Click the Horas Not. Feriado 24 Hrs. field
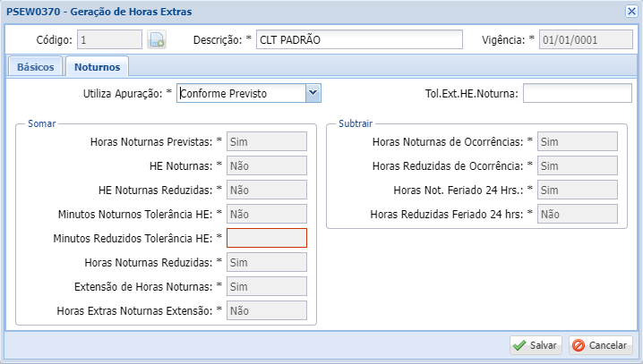The height and width of the screenshot is (364, 643). click(578, 190)
